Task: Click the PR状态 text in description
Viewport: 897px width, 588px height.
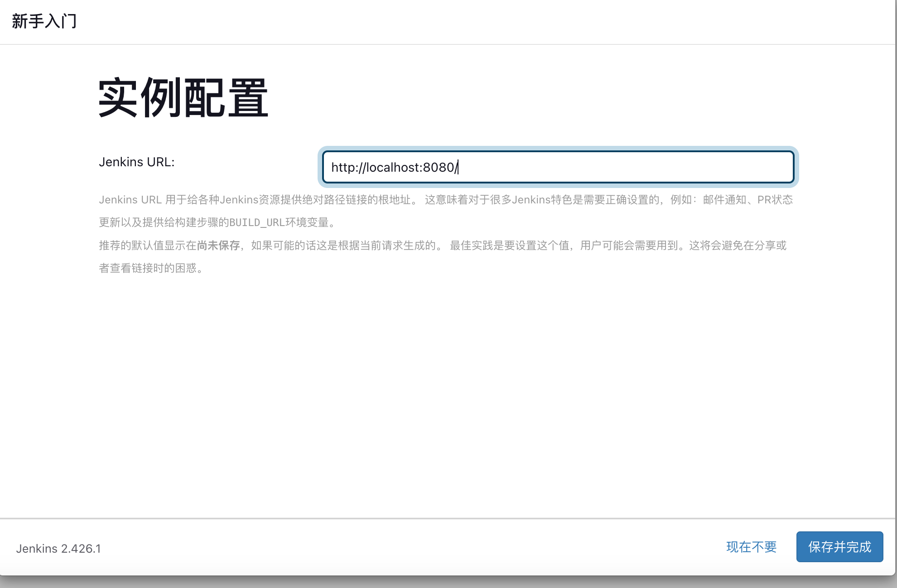Action: pyautogui.click(x=775, y=200)
